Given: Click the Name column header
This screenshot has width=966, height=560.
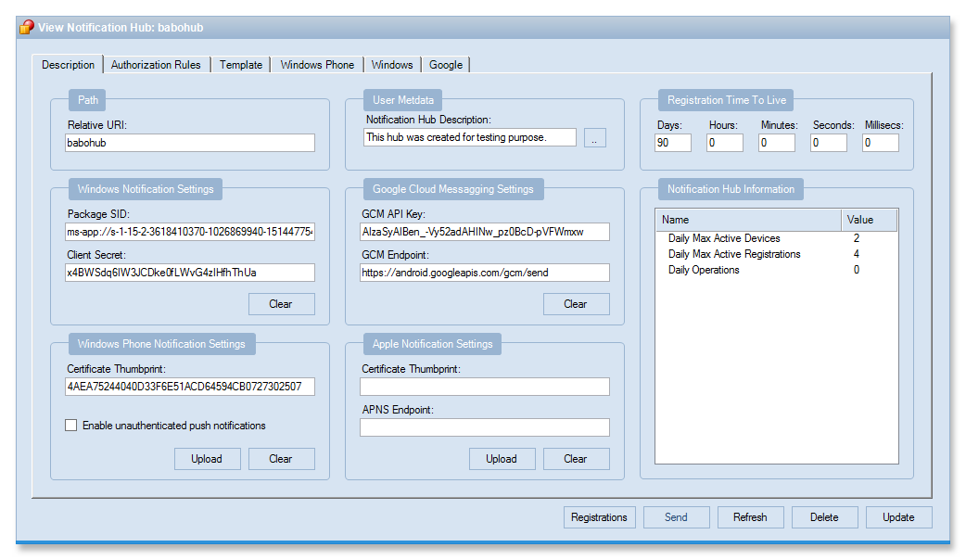Looking at the screenshot, I should pos(748,220).
